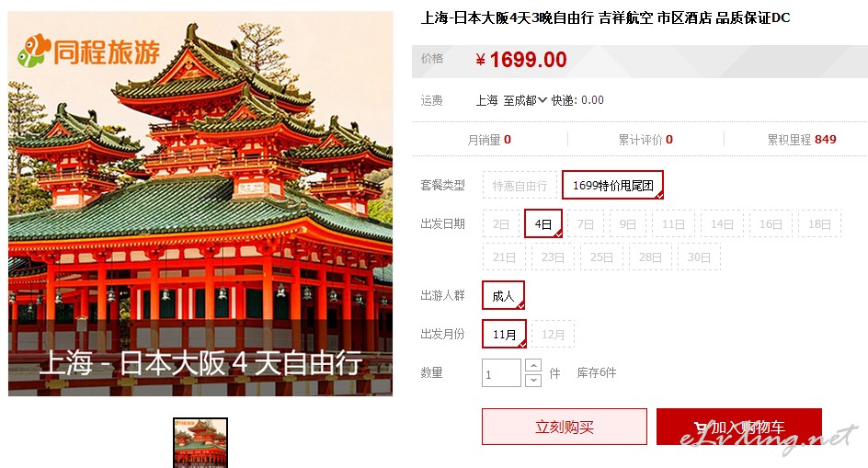Open the 月销量 sales tab
This screenshot has height=468, width=868.
pyautogui.click(x=489, y=140)
